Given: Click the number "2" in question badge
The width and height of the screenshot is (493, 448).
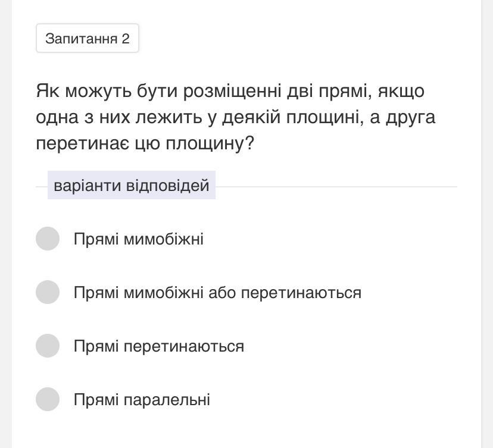Looking at the screenshot, I should [125, 39].
